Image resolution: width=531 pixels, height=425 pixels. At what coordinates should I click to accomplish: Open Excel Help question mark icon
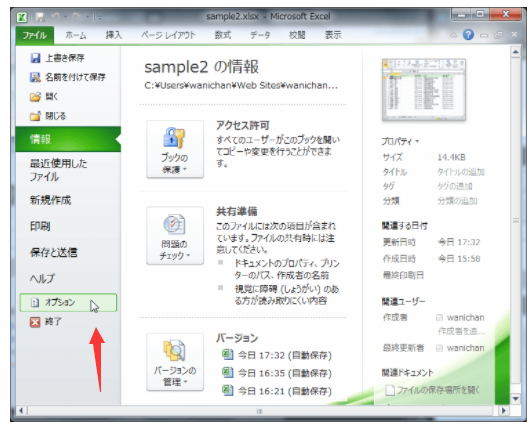(468, 35)
